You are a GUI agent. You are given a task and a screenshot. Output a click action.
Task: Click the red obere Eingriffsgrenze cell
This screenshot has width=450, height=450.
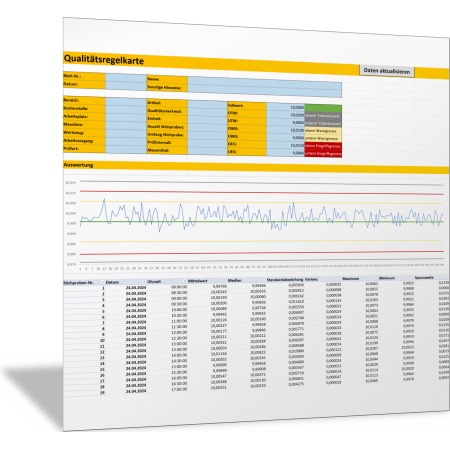[x=323, y=146]
